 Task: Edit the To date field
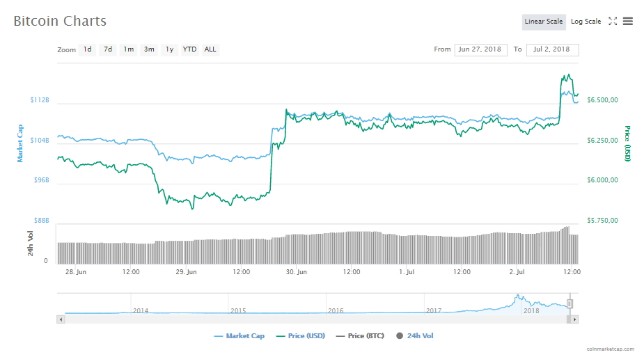coord(552,49)
